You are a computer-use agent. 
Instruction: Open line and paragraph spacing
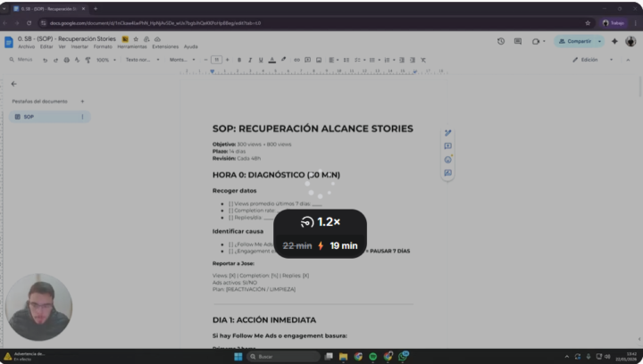(347, 60)
